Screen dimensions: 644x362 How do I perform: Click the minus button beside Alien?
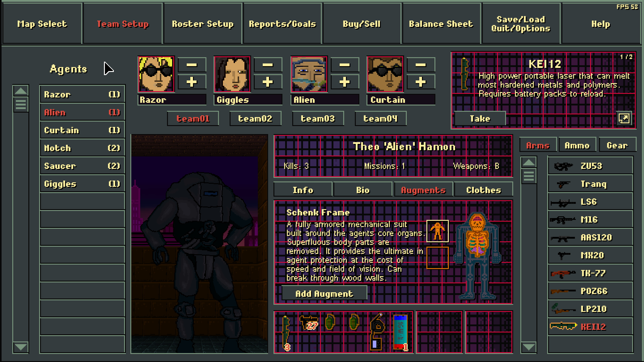coord(345,65)
